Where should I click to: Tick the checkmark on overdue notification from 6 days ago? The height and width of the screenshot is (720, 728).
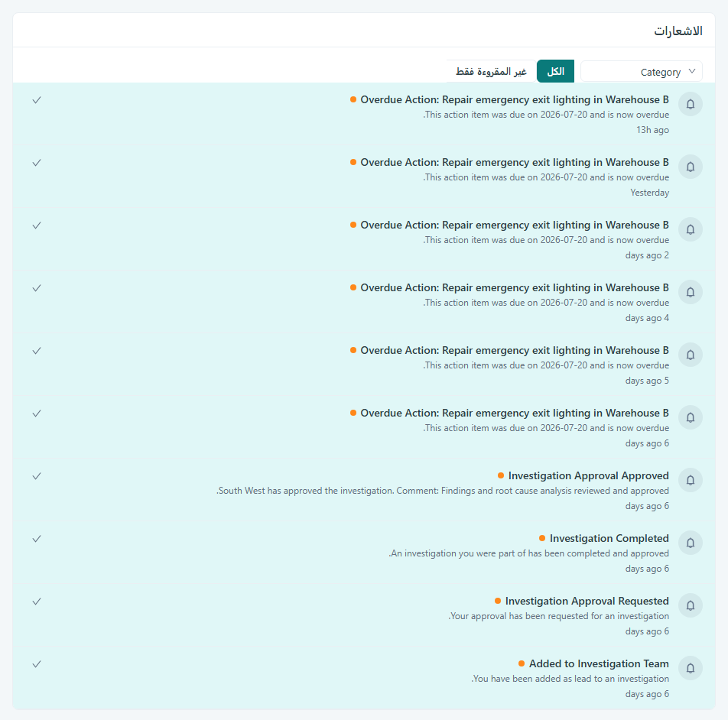point(37,414)
